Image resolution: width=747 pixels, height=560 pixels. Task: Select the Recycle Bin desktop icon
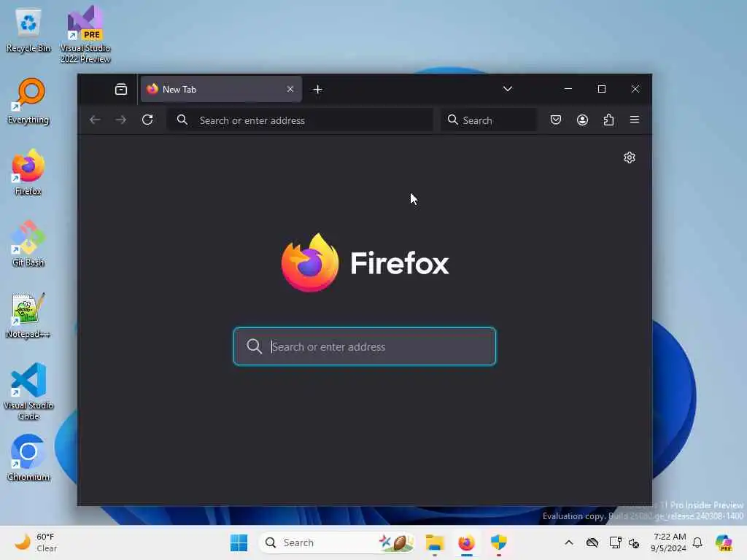tap(28, 29)
